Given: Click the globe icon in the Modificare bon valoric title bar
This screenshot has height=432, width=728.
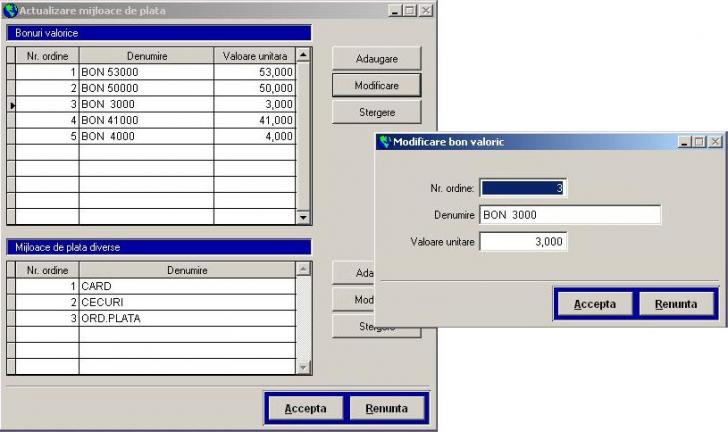Looking at the screenshot, I should [x=384, y=142].
